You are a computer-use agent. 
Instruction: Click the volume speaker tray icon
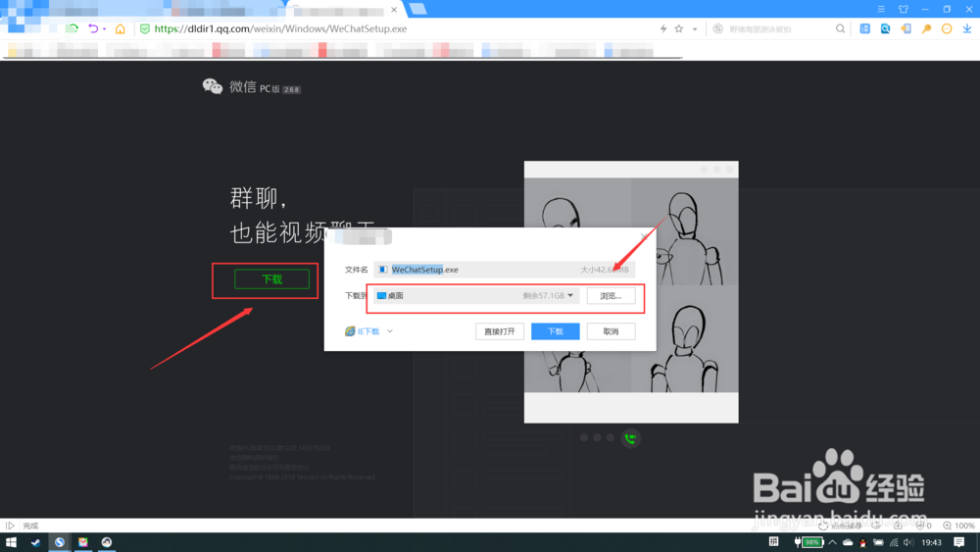pos(908,542)
